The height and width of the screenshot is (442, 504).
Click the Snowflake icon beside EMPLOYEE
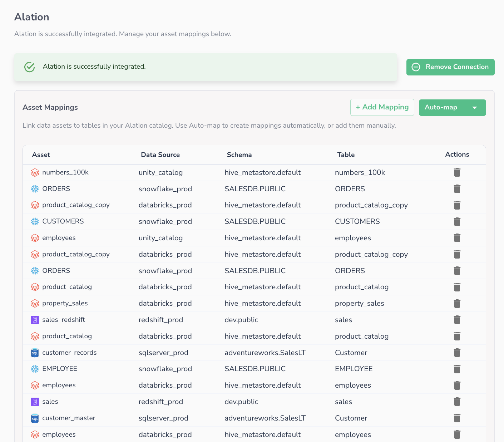click(x=35, y=369)
